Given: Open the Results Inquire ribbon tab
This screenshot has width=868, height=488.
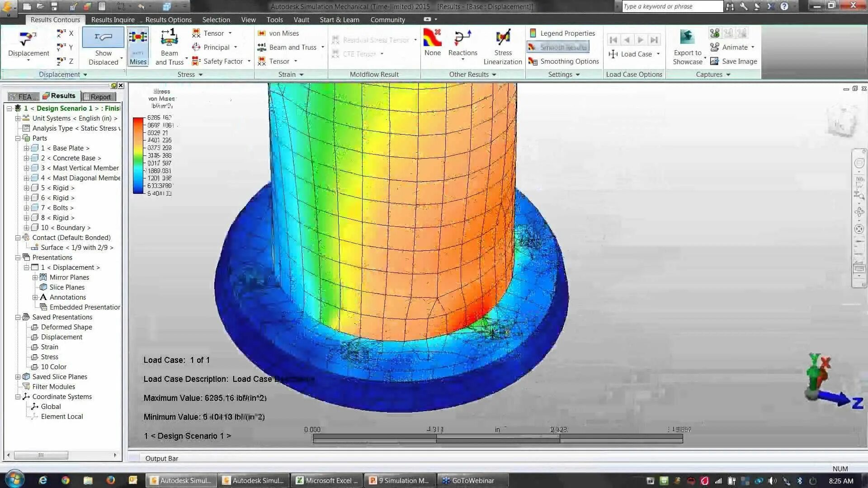Looking at the screenshot, I should coord(113,19).
